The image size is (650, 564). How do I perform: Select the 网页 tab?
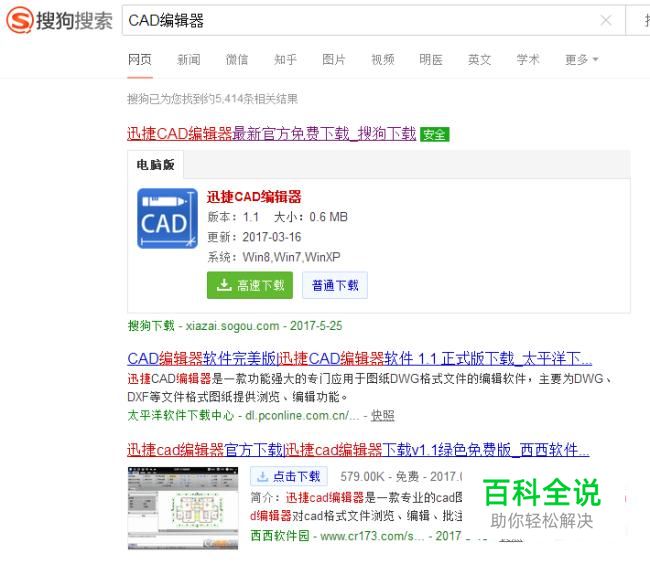140,60
